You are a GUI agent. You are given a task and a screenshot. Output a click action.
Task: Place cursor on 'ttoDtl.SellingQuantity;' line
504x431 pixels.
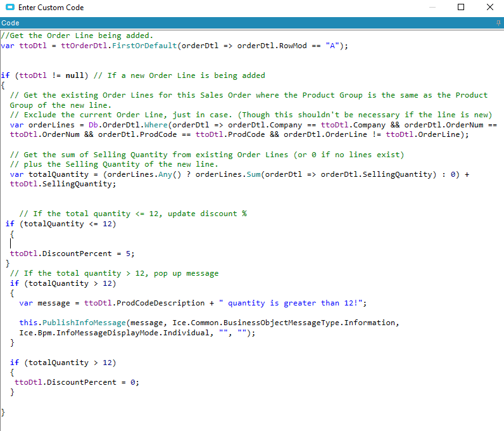coord(63,184)
